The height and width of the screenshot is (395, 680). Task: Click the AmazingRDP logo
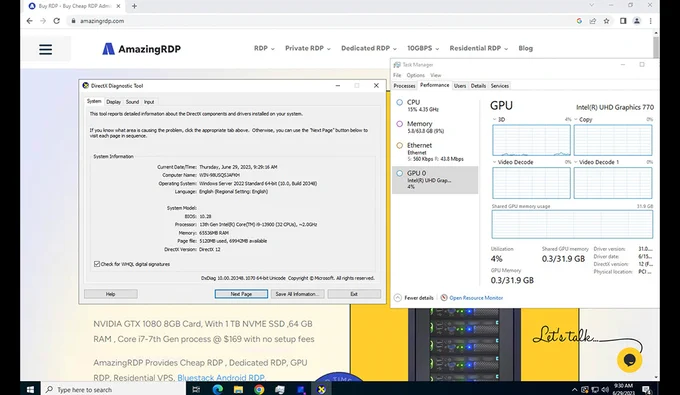141,49
